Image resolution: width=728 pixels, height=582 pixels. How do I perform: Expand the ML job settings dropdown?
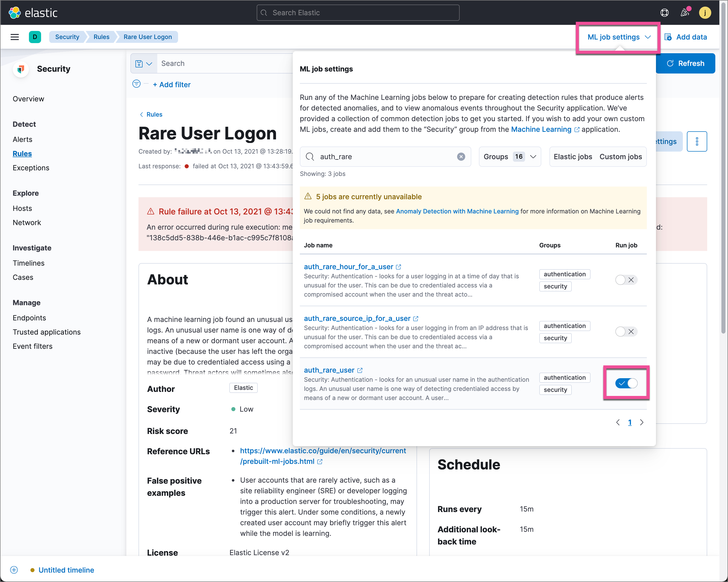click(618, 37)
